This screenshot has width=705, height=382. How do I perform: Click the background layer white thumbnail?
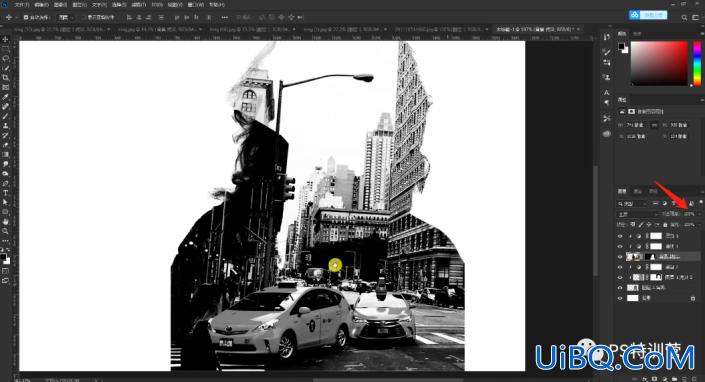click(633, 298)
